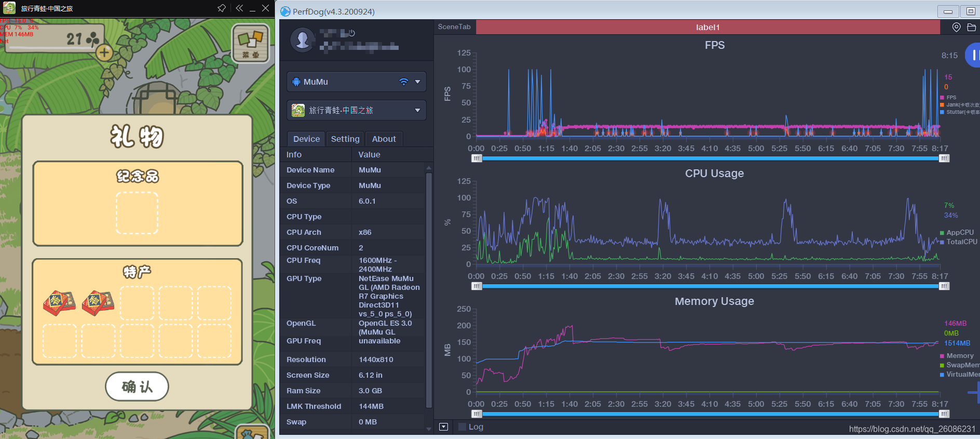Click the blue plus button at PerfDog's right edge
The width and height of the screenshot is (980, 439).
click(x=974, y=393)
